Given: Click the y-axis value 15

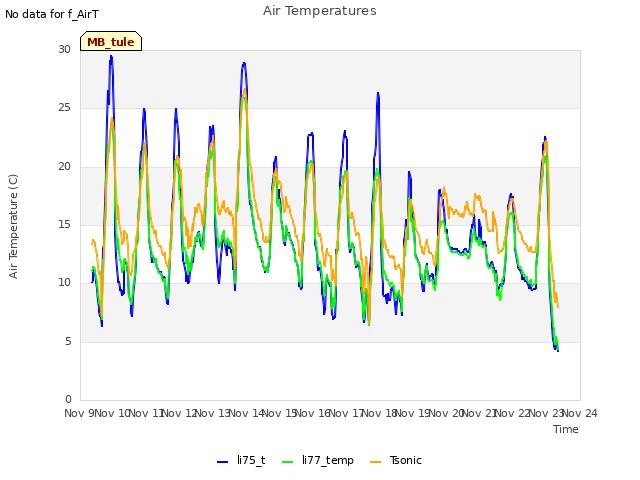Looking at the screenshot, I should tap(64, 224).
